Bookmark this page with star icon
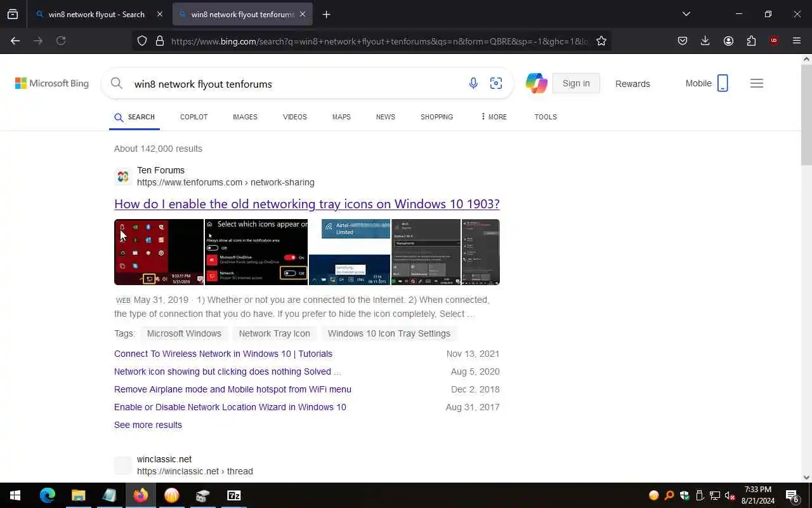Viewport: 812px width, 508px height. pyautogui.click(x=601, y=41)
